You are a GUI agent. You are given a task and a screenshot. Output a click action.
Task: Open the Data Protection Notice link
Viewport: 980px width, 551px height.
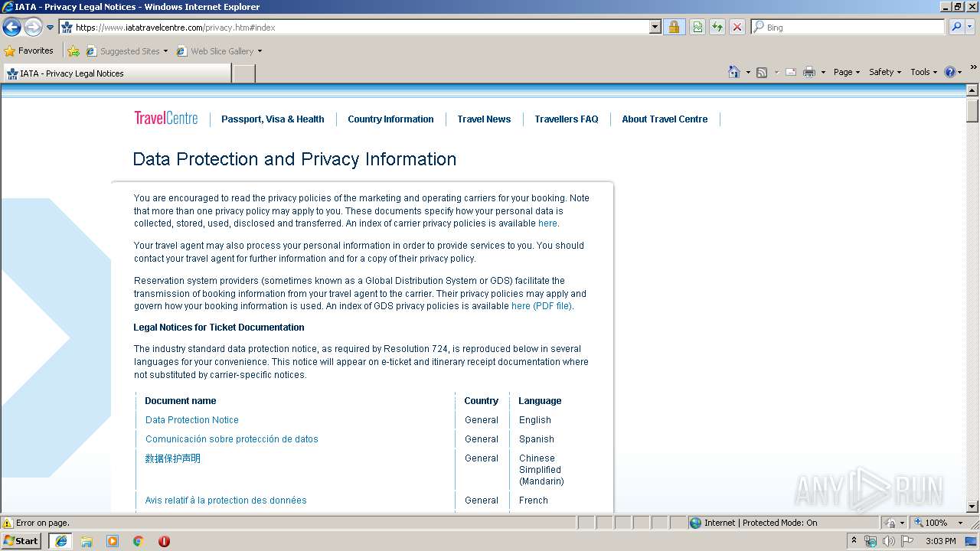[x=192, y=420]
